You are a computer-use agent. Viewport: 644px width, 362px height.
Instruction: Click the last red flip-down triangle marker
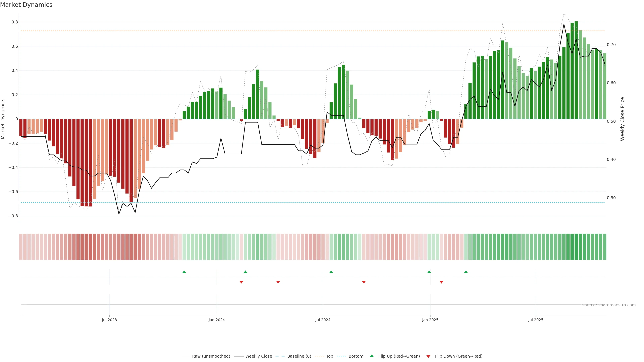pyautogui.click(x=441, y=282)
